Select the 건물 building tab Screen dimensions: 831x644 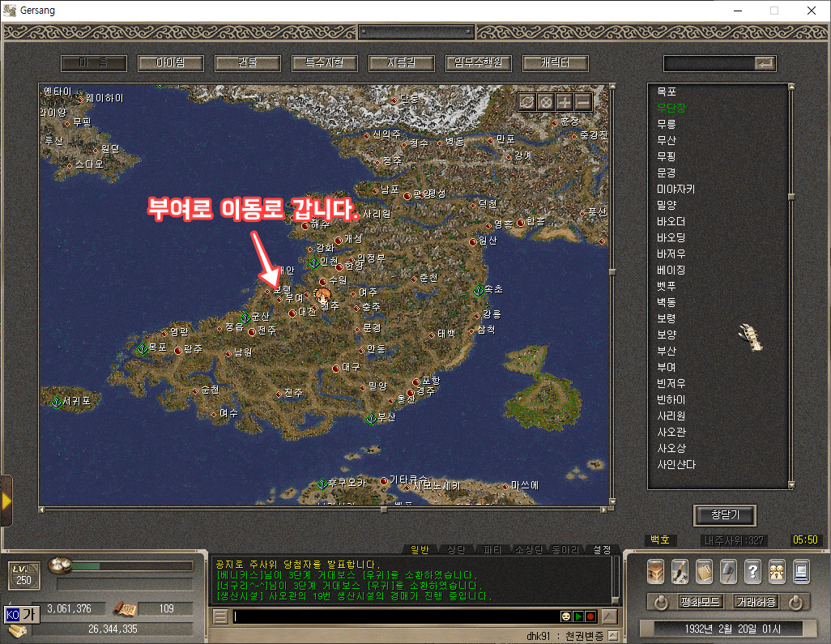coord(248,63)
